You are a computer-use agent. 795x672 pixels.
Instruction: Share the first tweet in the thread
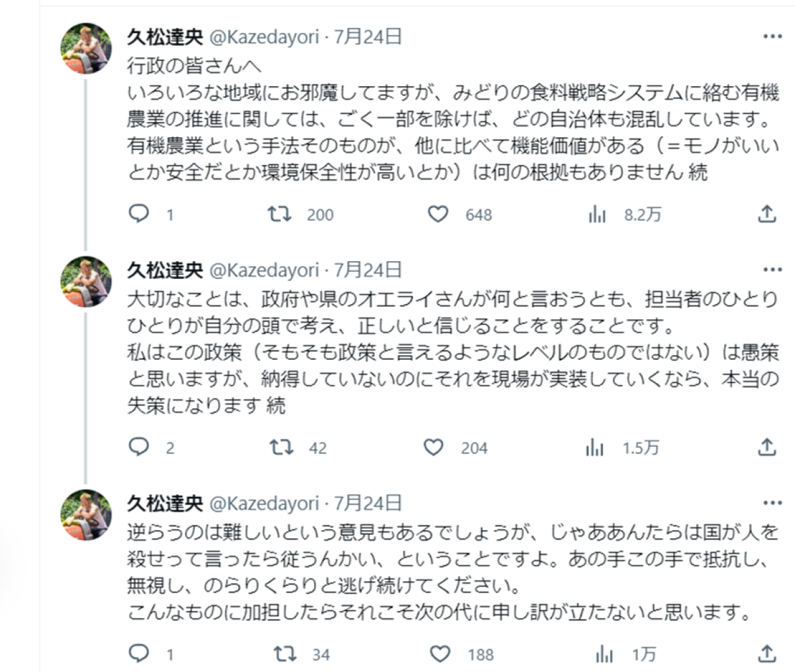pyautogui.click(x=766, y=214)
